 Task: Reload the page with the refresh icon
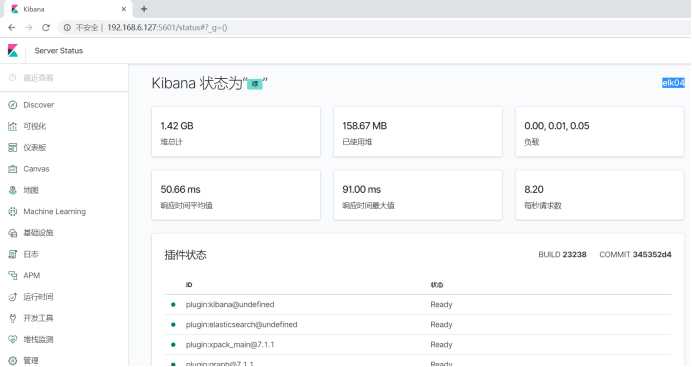[x=46, y=27]
